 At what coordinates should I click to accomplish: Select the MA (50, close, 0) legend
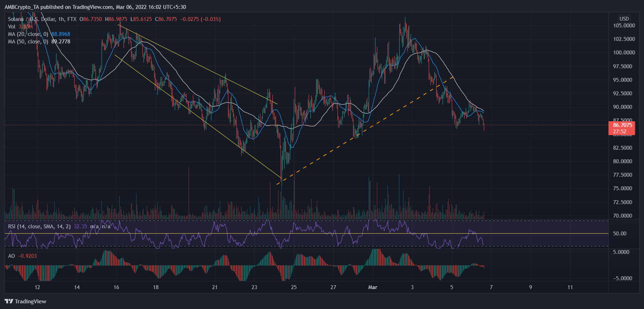pyautogui.click(x=28, y=42)
